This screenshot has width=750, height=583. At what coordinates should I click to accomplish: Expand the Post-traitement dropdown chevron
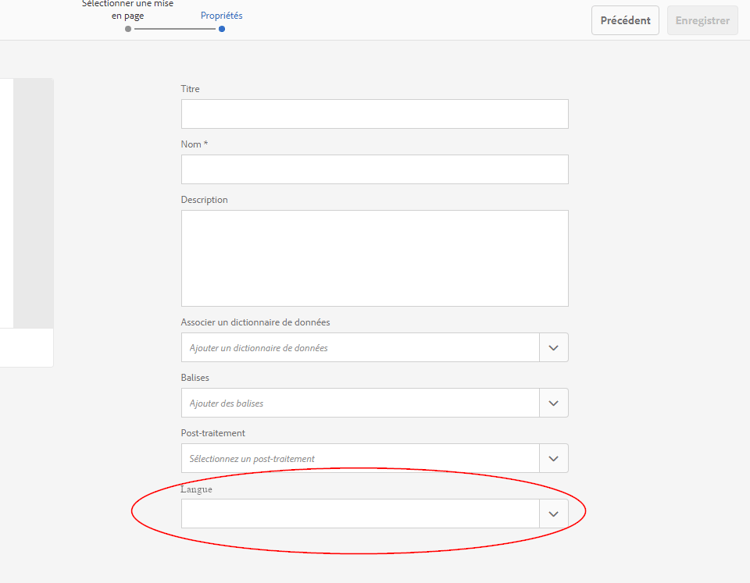(554, 458)
